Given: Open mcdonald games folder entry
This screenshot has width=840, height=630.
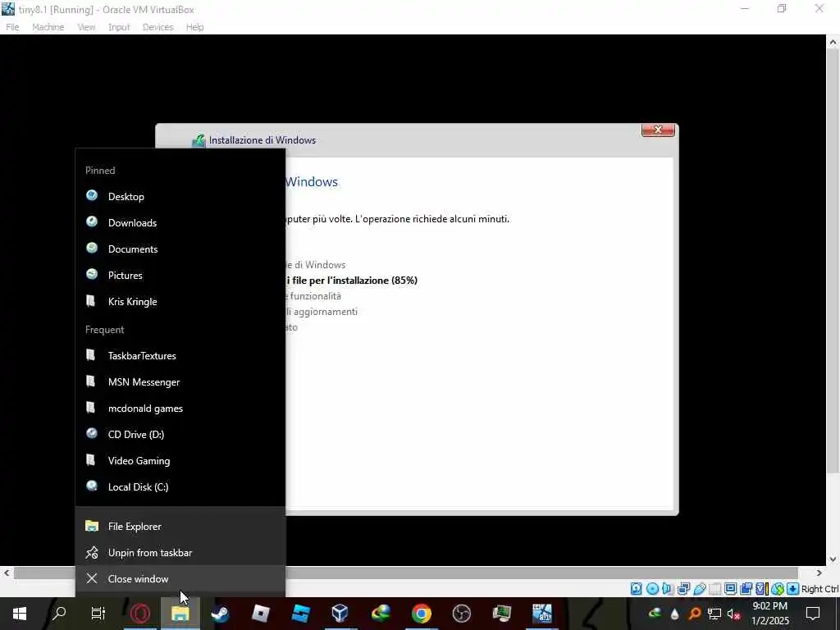Looking at the screenshot, I should click(180, 409).
